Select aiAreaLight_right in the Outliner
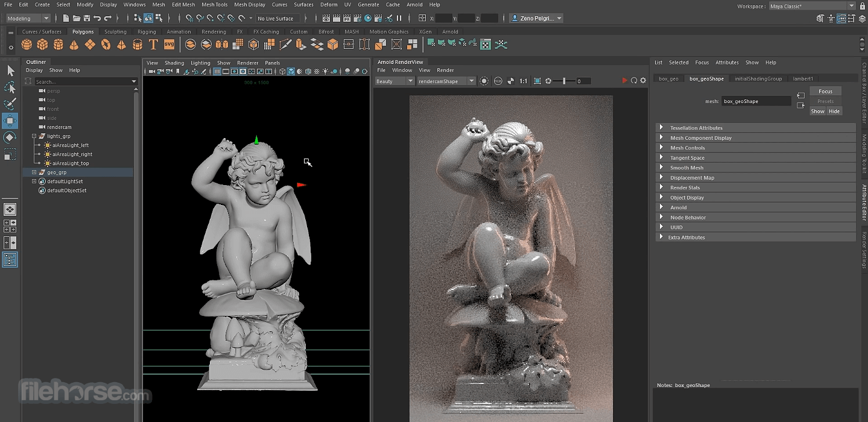 pos(72,154)
